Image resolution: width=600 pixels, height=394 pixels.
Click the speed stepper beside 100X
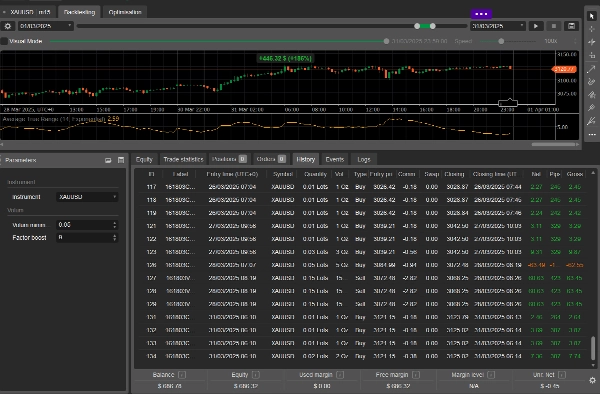[x=575, y=41]
